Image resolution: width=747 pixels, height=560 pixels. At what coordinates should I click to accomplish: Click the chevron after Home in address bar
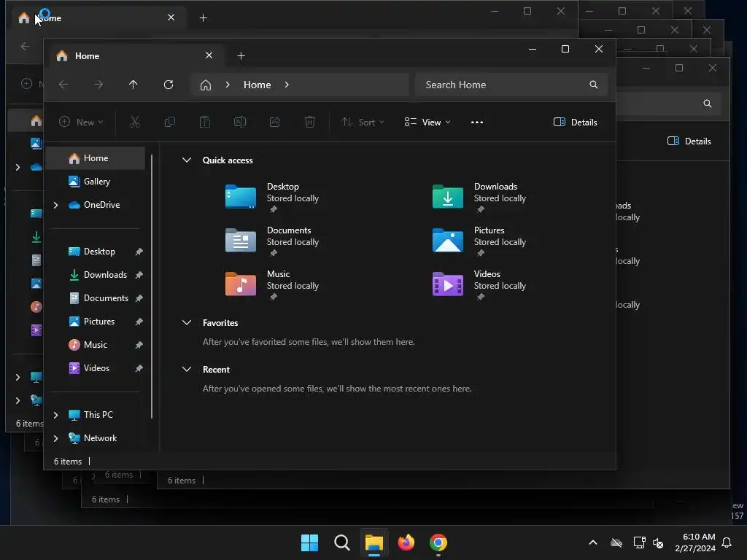[287, 85]
